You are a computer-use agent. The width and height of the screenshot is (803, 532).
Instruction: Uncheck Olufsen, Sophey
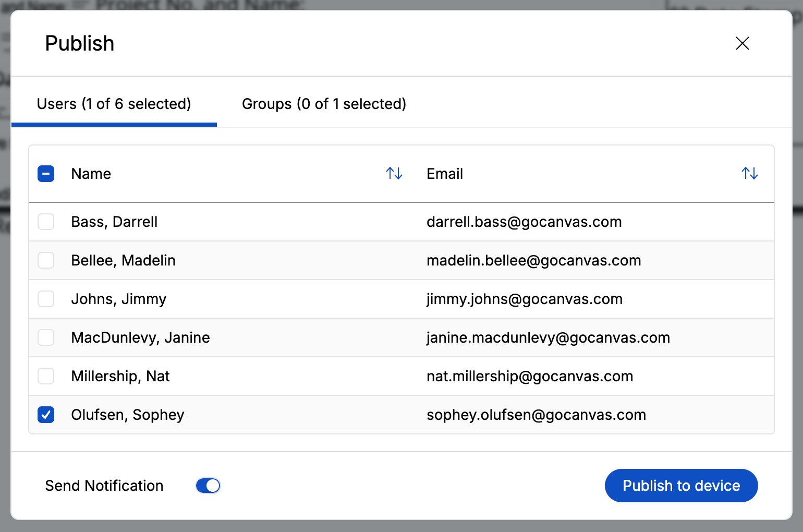46,415
